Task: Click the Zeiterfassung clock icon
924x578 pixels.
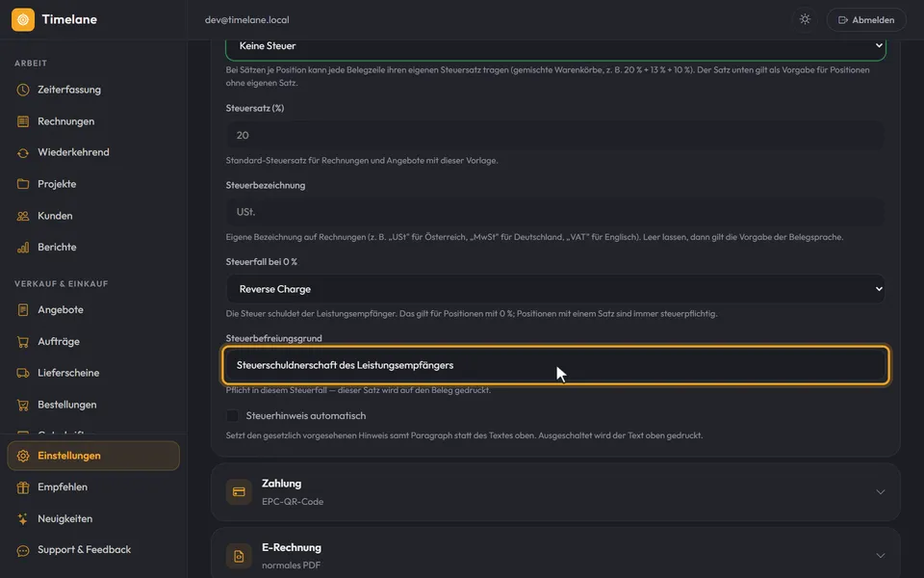Action: tap(23, 90)
